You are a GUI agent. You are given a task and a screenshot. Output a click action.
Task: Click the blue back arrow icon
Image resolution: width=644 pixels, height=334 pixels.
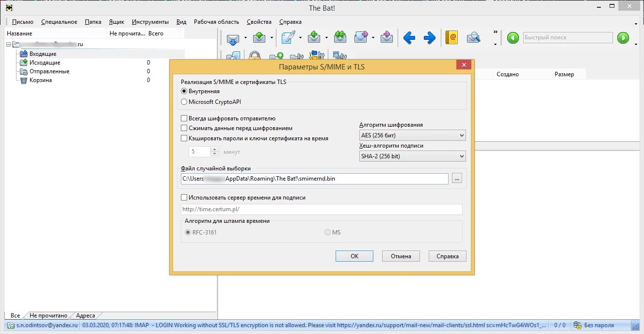point(409,38)
